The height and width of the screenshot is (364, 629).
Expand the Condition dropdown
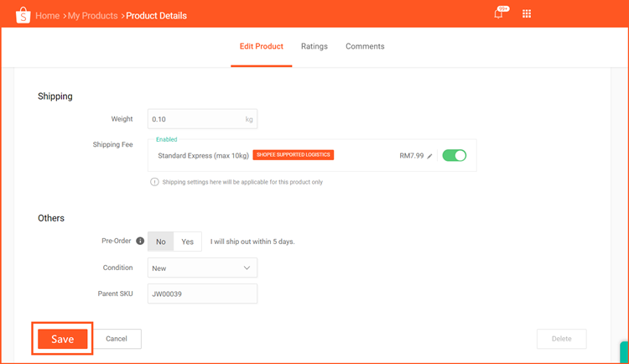pyautogui.click(x=202, y=268)
